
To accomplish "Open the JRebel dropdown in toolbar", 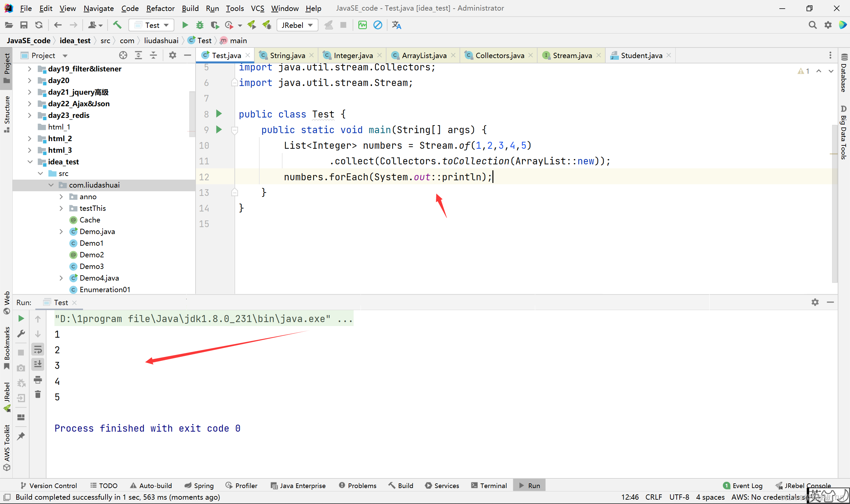I will click(297, 25).
